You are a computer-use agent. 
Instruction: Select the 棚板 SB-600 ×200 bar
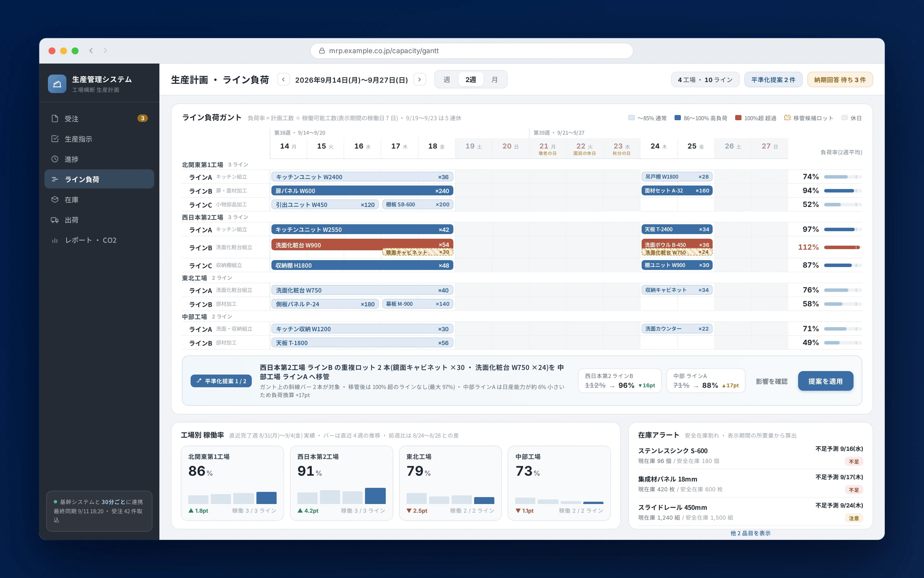tap(418, 205)
